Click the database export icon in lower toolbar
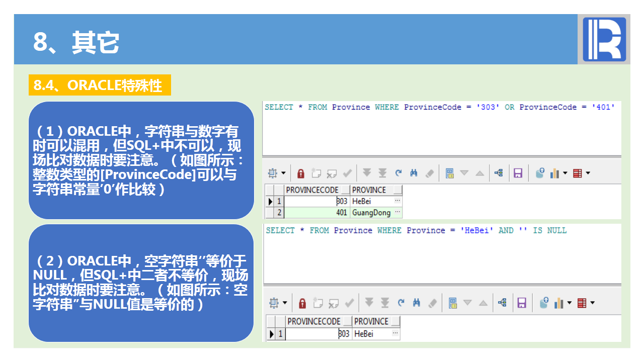This screenshot has height=362, width=644. (x=544, y=303)
